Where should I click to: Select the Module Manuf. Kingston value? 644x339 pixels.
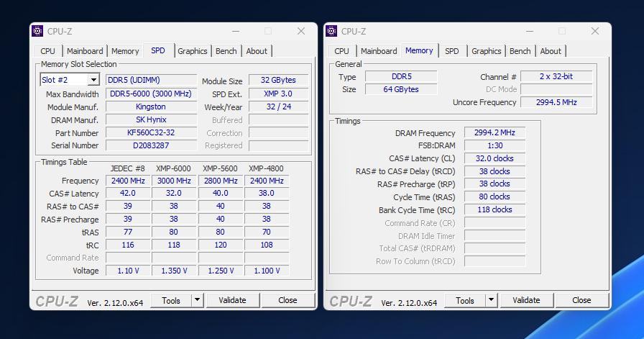[x=151, y=107]
